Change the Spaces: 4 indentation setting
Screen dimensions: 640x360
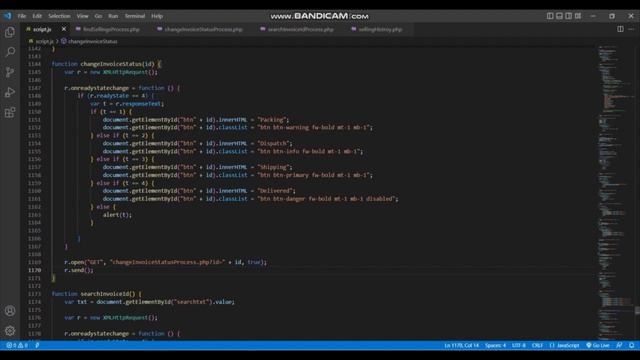pos(495,345)
